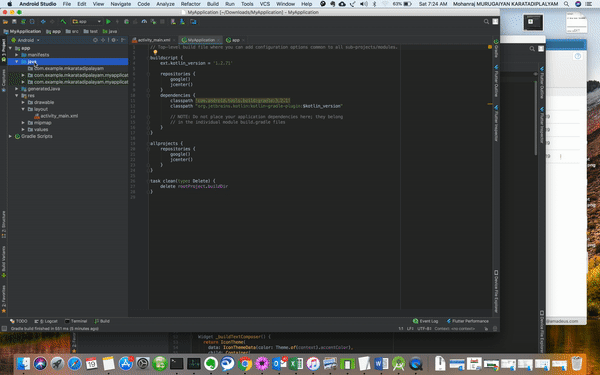This screenshot has height=375, width=600.
Task: Click the yellow lightbulb hint in the editor
Action: pyautogui.click(x=155, y=52)
